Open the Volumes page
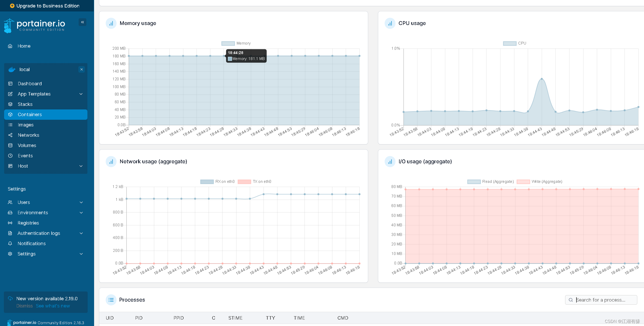Screen dimensions: 644x326 coord(27,145)
